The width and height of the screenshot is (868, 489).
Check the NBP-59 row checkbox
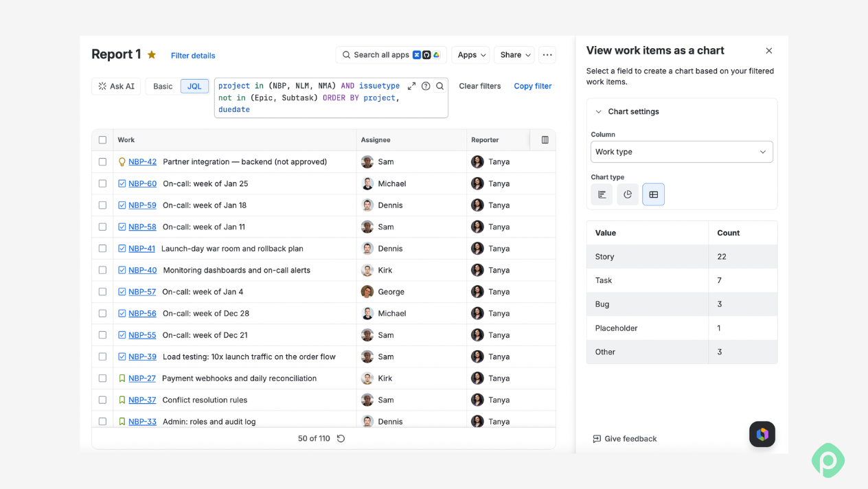tap(102, 205)
